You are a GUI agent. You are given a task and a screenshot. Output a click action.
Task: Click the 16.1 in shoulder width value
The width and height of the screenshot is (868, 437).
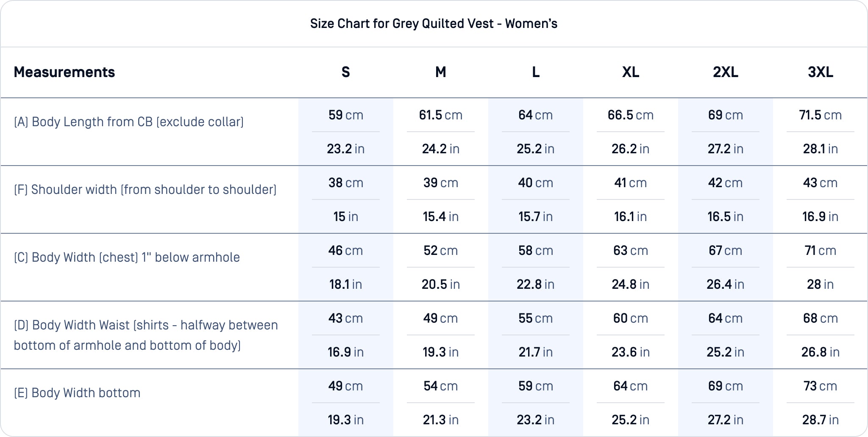point(631,217)
